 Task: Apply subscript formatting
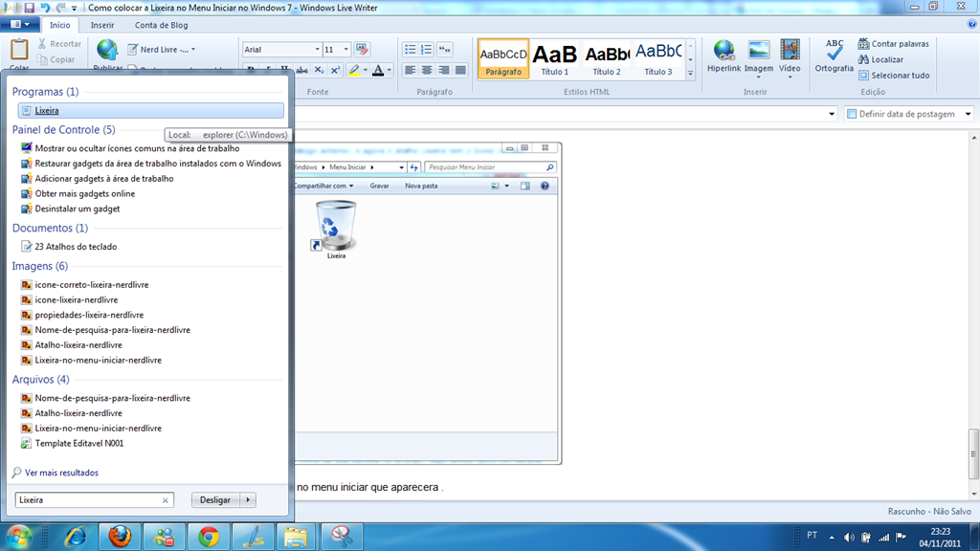319,70
